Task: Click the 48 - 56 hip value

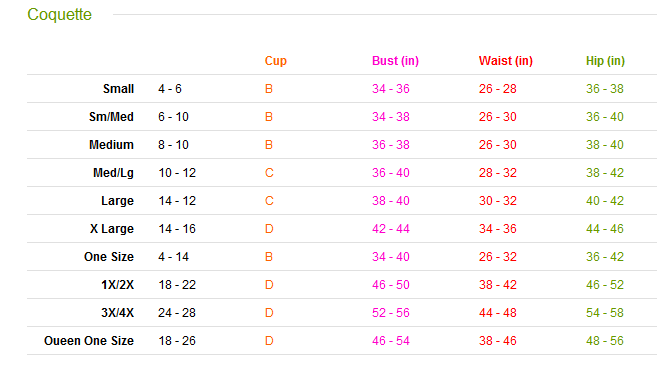Action: click(605, 341)
